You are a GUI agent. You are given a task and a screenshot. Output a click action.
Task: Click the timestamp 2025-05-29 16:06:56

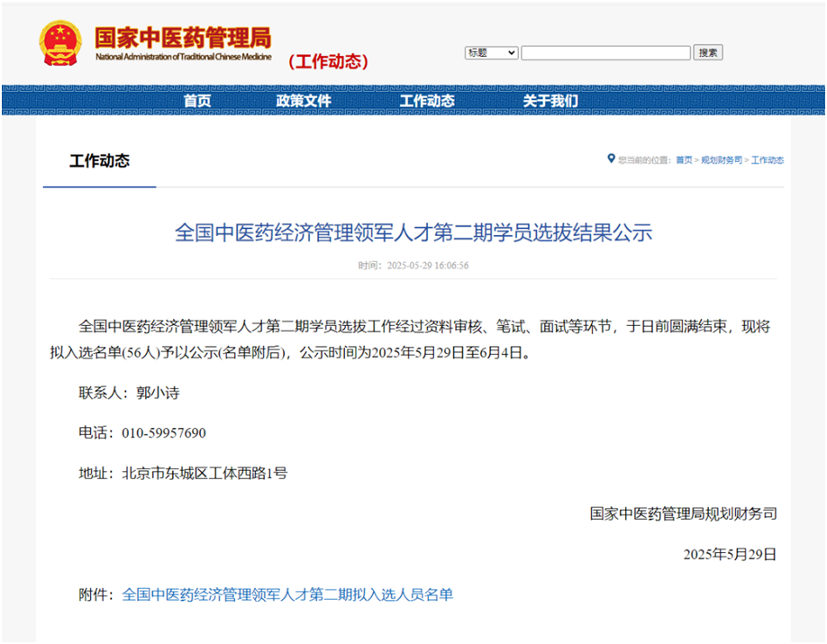(x=428, y=266)
